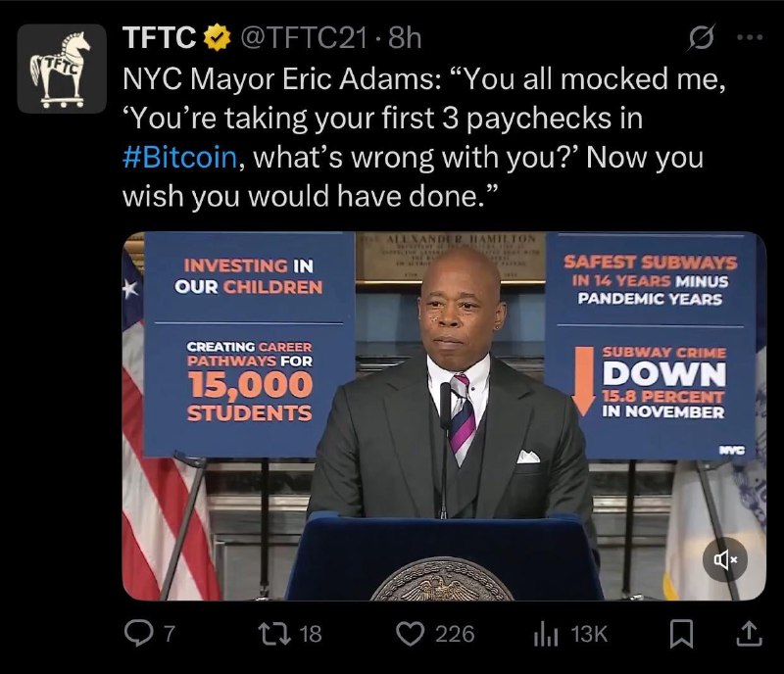Screen dimensions: 784x674
Task: Click the Grok slashed-circle icon
Action: point(702,37)
